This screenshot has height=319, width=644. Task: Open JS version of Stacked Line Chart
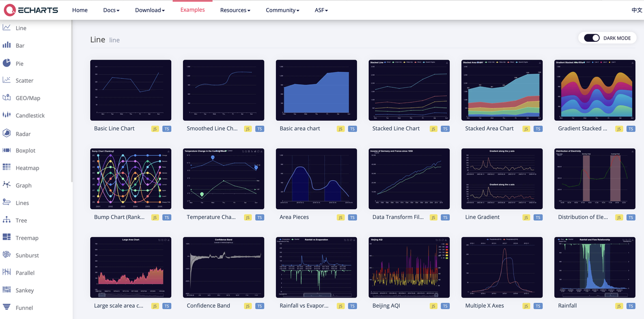tap(434, 129)
